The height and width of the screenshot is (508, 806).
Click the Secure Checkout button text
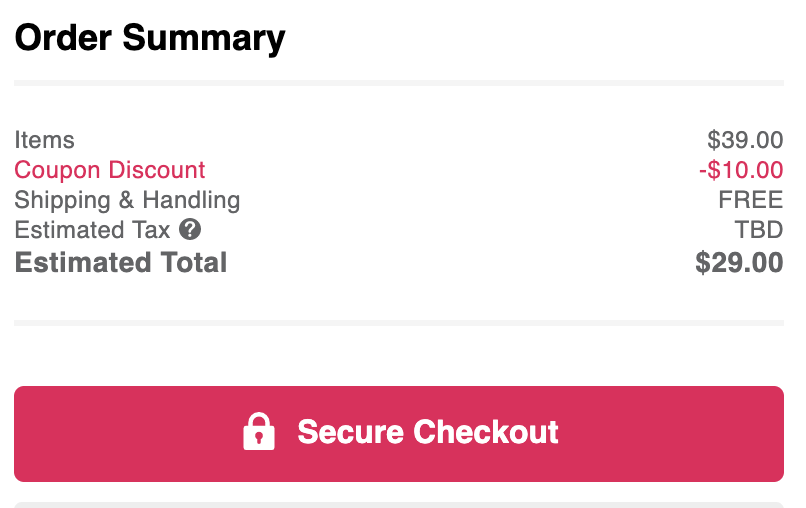[x=428, y=431]
